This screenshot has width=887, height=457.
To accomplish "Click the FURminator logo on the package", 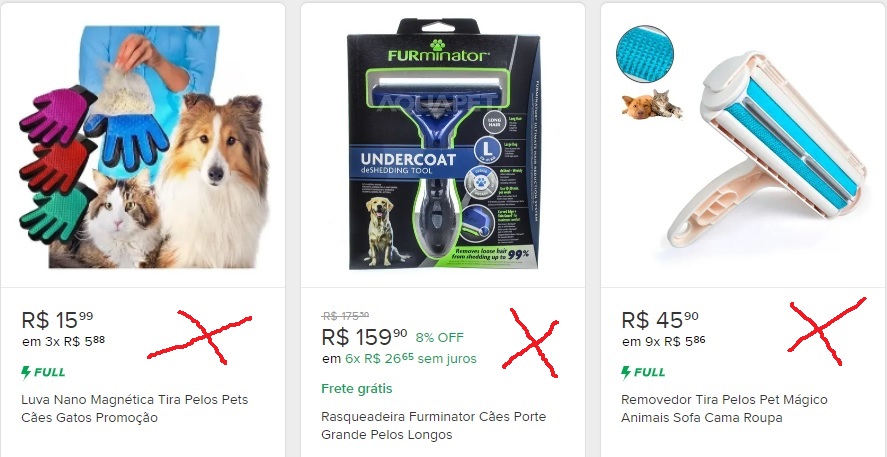I will click(x=438, y=52).
